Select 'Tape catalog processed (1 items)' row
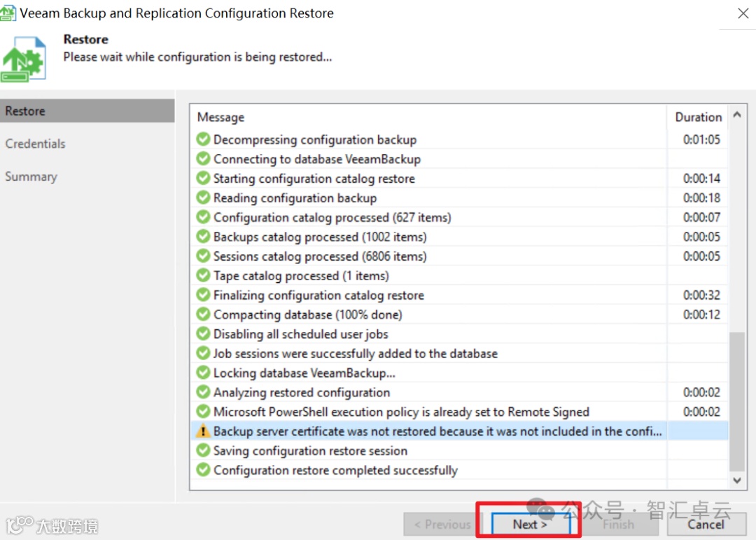Screen dimensions: 756x540 tap(459, 275)
